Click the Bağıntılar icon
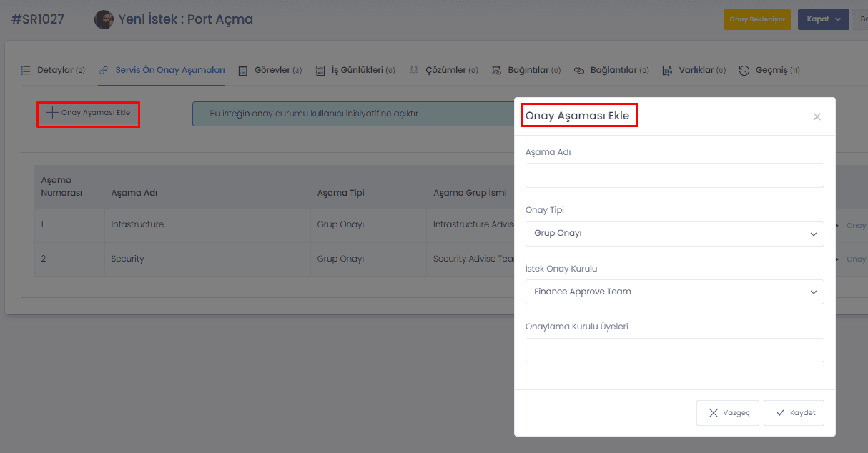 point(496,70)
